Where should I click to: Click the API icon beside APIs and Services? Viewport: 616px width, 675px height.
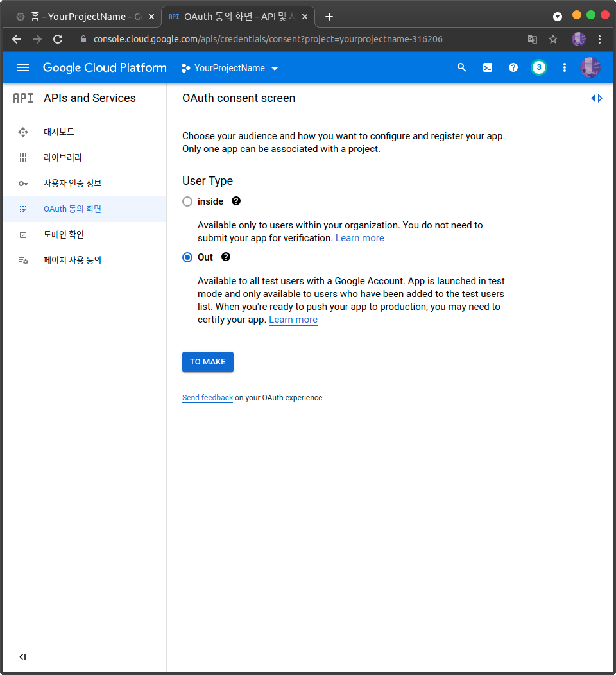(x=23, y=98)
